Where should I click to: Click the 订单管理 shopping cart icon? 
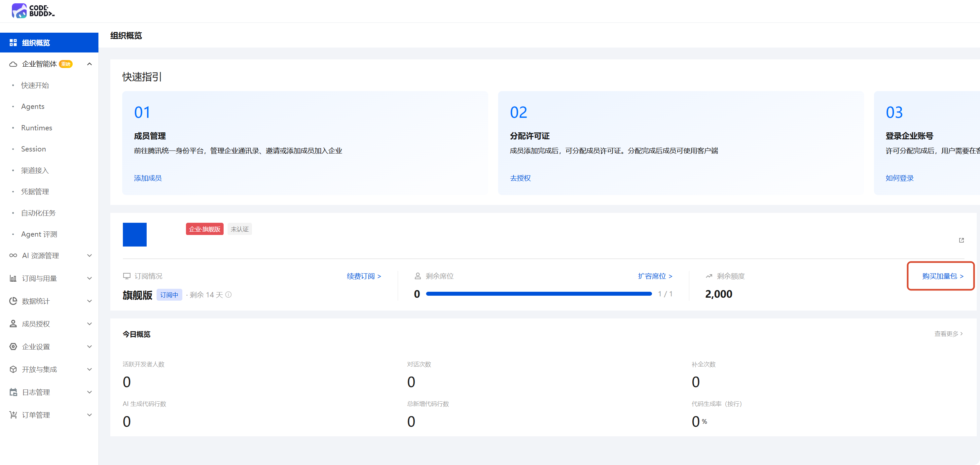tap(13, 415)
